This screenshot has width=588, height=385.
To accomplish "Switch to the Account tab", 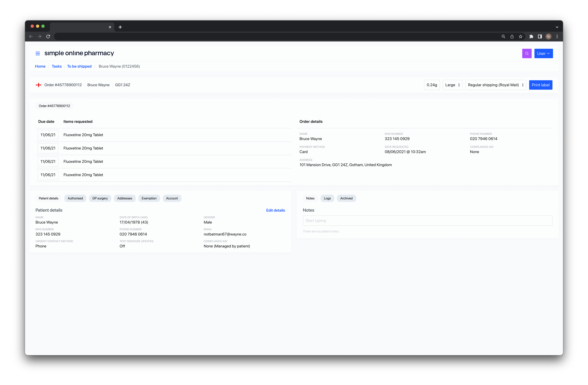I will coord(172,198).
